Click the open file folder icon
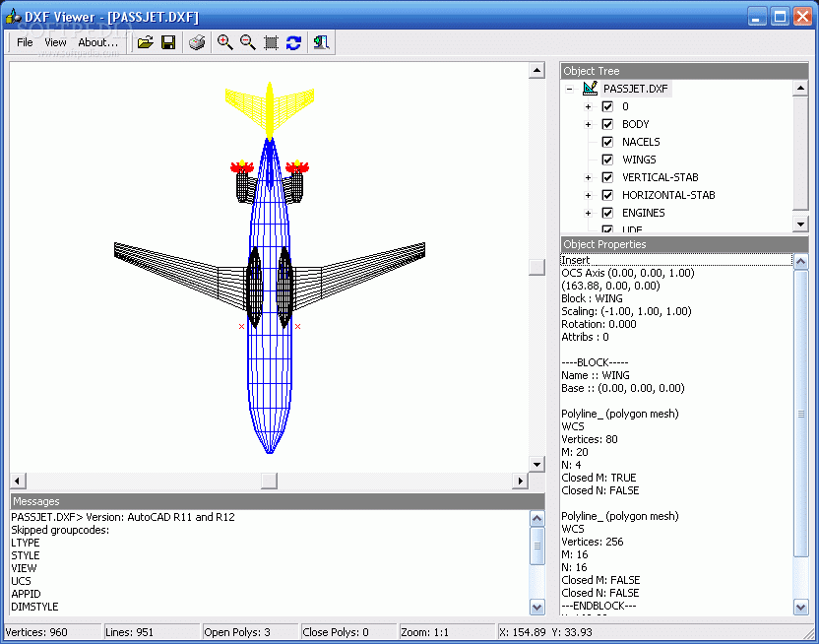Viewport: 819px width, 644px height. tap(146, 42)
